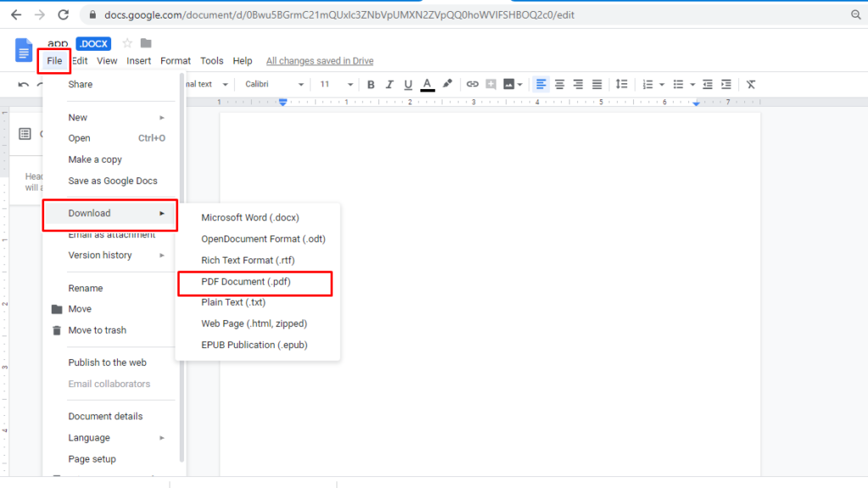Viewport: 868px width, 488px height.
Task: Add a comment
Action: (x=491, y=84)
